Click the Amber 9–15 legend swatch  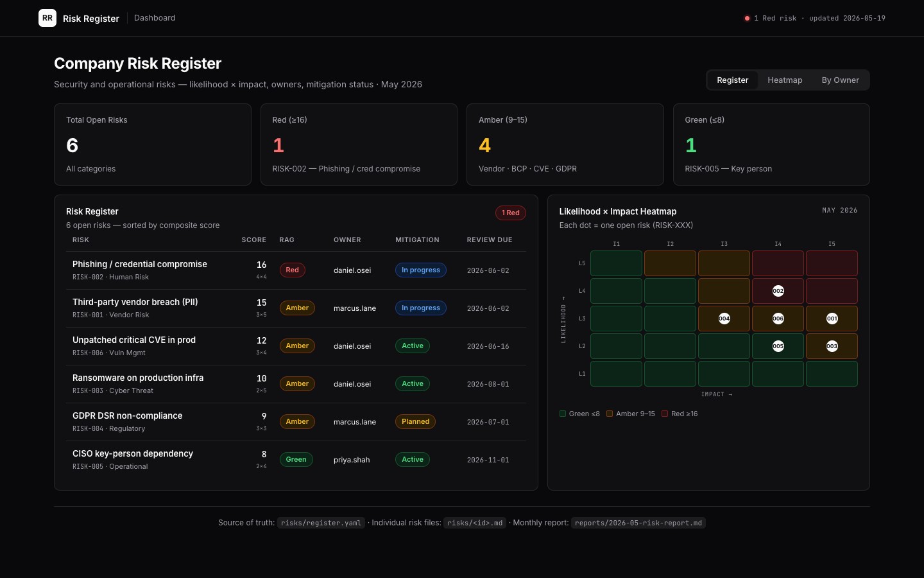coord(610,414)
